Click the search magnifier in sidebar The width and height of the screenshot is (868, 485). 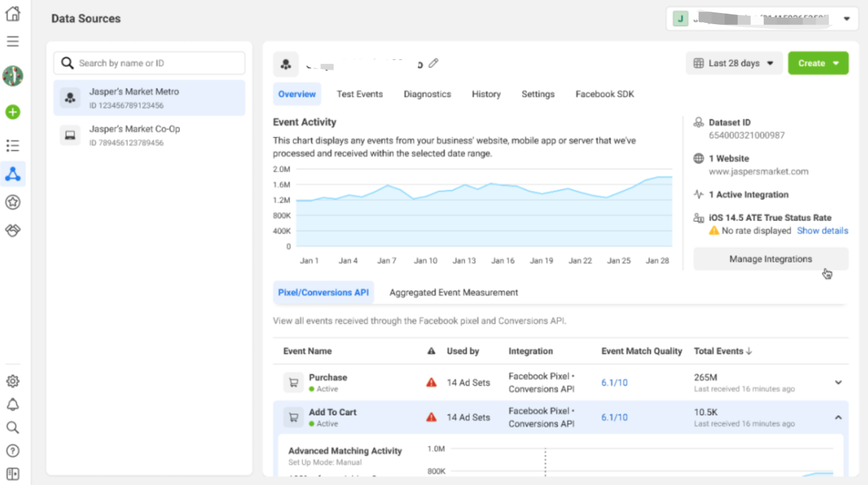pyautogui.click(x=13, y=428)
